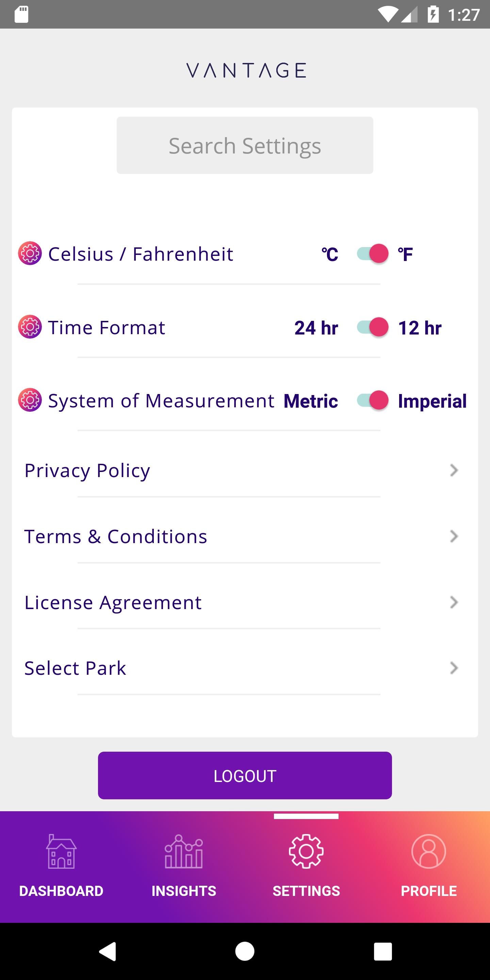This screenshot has width=490, height=980.
Task: Switch to the SETTINGS tab label
Action: [x=306, y=891]
